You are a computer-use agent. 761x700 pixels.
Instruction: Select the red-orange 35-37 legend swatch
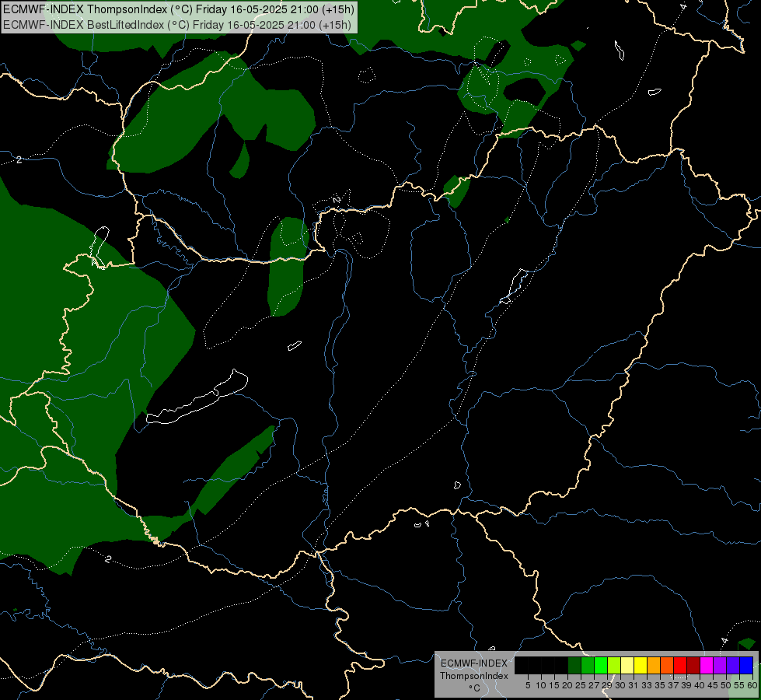[x=667, y=665]
